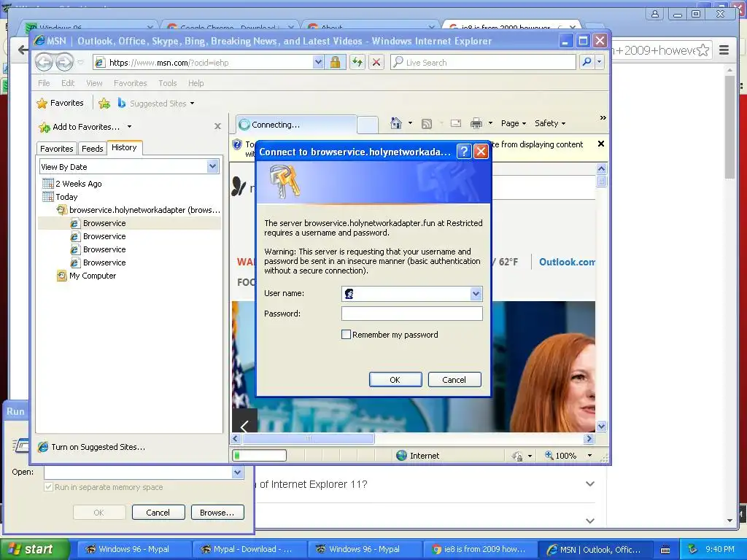Click the system tray network icon near clock
Image resolution: width=747 pixels, height=560 pixels.
point(693,549)
